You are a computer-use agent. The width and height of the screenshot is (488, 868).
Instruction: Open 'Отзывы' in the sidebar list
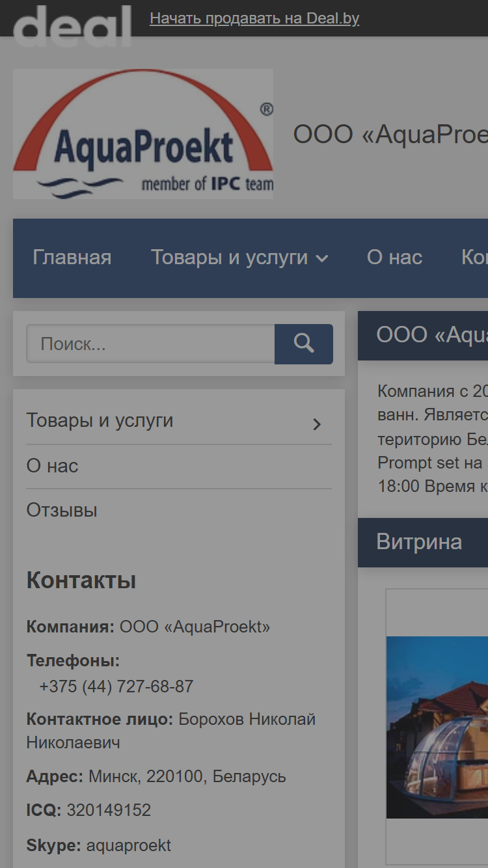tap(62, 510)
